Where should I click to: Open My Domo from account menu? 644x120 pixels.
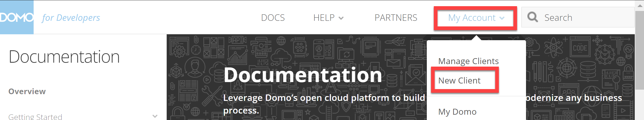(457, 112)
